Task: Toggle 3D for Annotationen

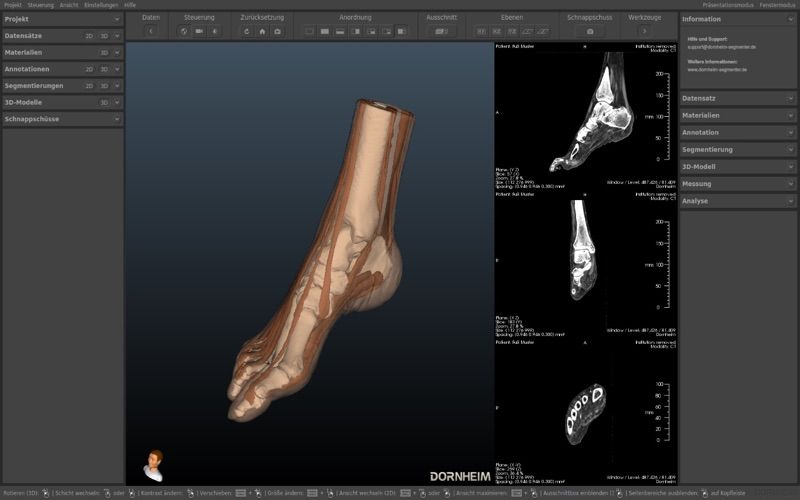Action: tap(104, 69)
